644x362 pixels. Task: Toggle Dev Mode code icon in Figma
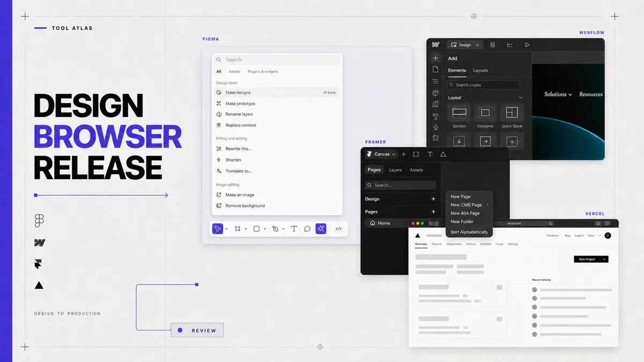tap(339, 229)
